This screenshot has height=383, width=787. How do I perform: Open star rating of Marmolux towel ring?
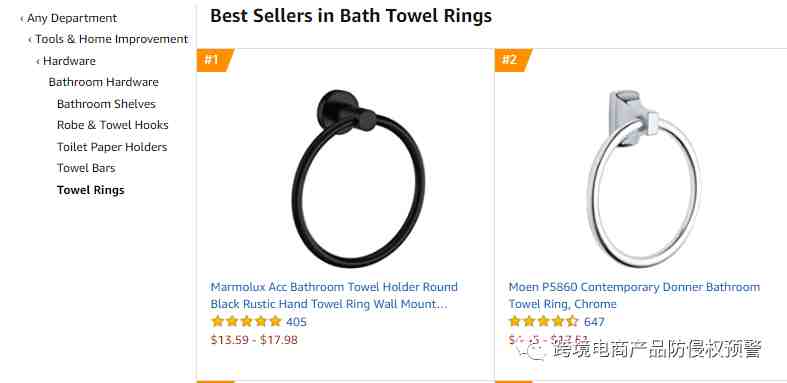coord(246,321)
